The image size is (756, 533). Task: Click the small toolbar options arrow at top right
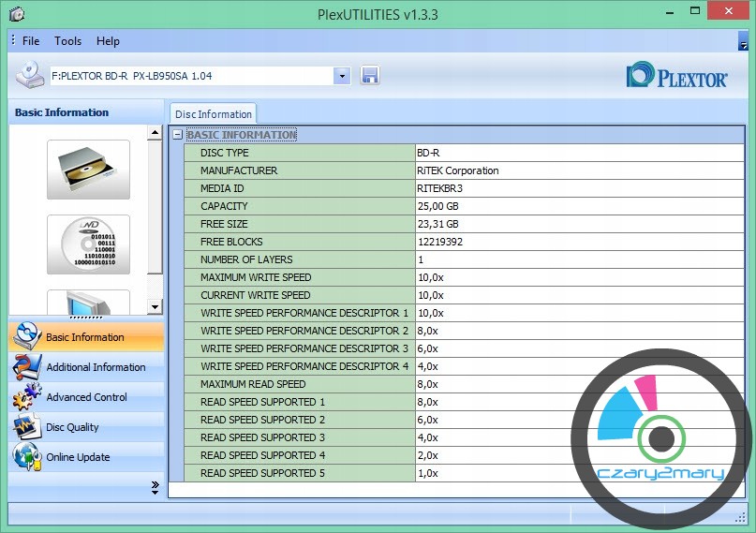point(743,42)
